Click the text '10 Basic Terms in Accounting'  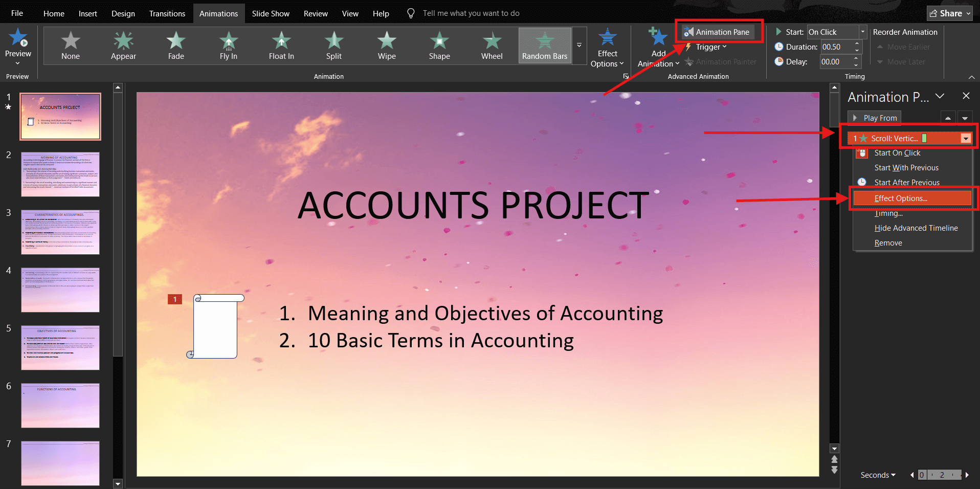pyautogui.click(x=440, y=341)
